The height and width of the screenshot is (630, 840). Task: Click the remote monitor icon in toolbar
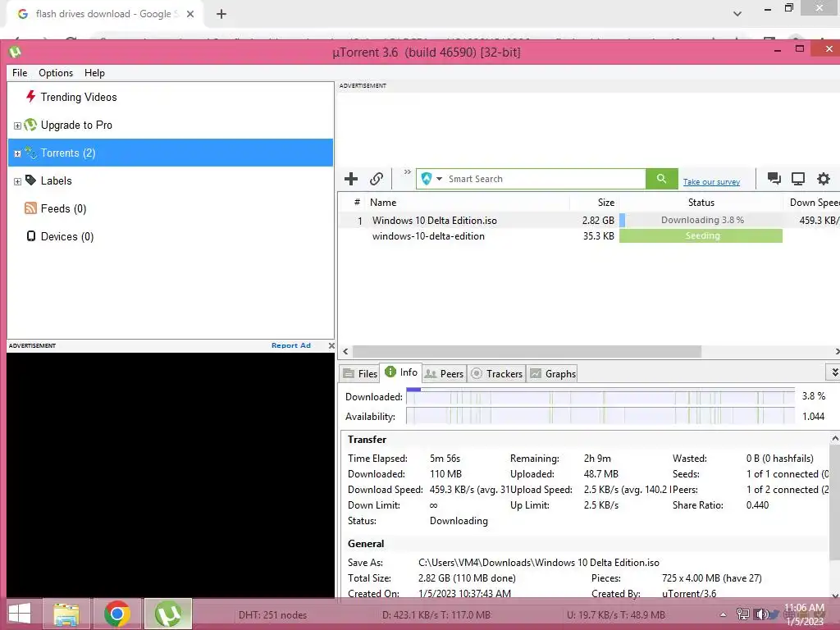pos(798,178)
